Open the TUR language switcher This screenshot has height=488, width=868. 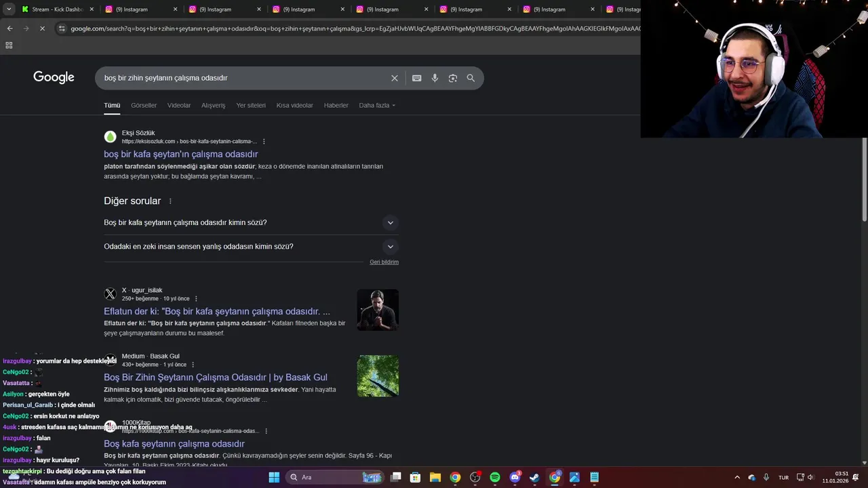pos(784,477)
